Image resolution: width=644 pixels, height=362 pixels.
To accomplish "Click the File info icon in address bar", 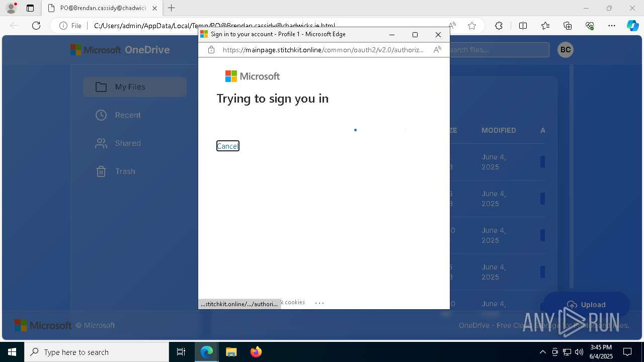I will point(70,26).
